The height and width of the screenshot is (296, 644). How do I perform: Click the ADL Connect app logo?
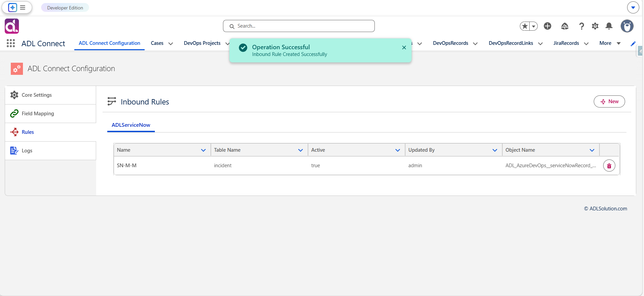(x=12, y=26)
